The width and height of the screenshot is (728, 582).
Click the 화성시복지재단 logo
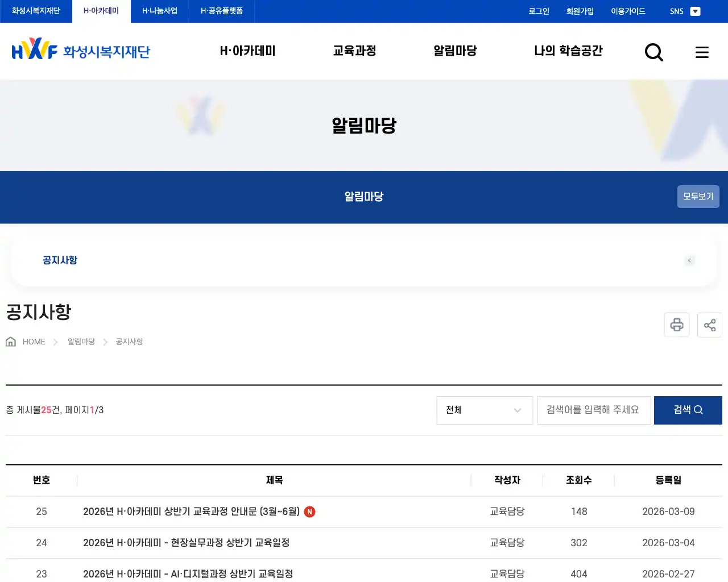80,51
